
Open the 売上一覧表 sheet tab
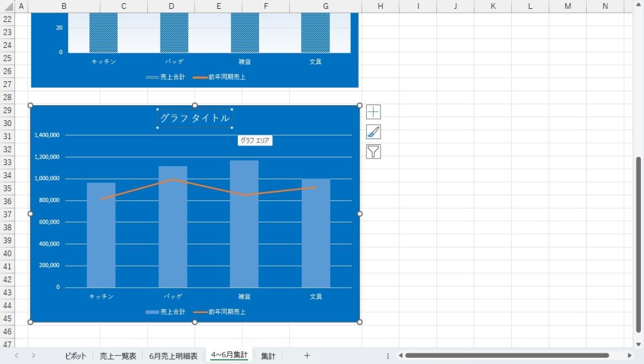(x=118, y=356)
